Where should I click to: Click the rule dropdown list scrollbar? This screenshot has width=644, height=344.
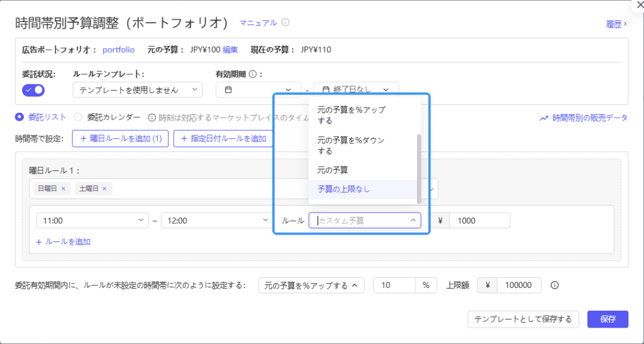419,169
